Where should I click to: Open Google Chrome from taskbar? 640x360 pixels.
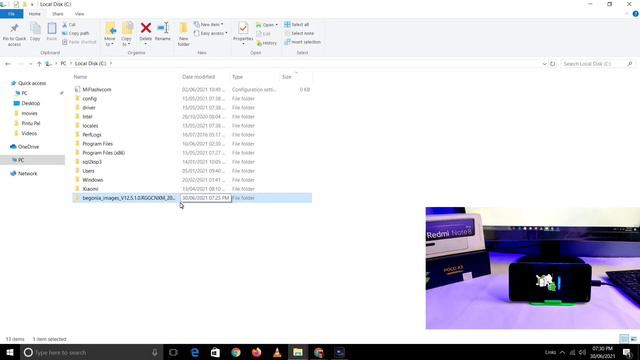[x=236, y=352]
